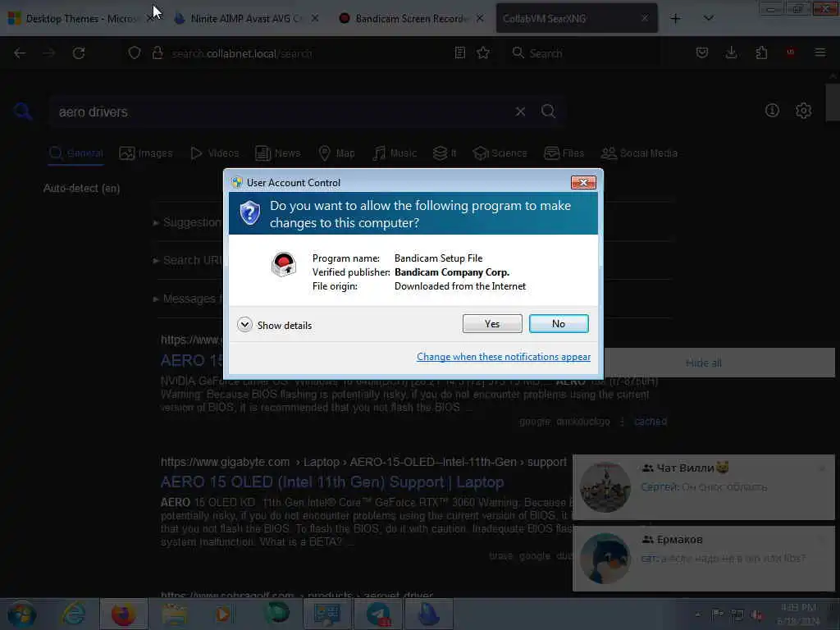Image resolution: width=840 pixels, height=630 pixels.
Task: Open Windows Explorer from taskbar
Action: (x=175, y=614)
